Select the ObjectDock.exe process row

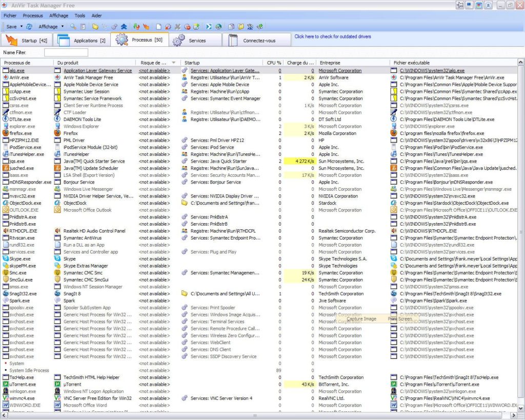pyautogui.click(x=259, y=203)
